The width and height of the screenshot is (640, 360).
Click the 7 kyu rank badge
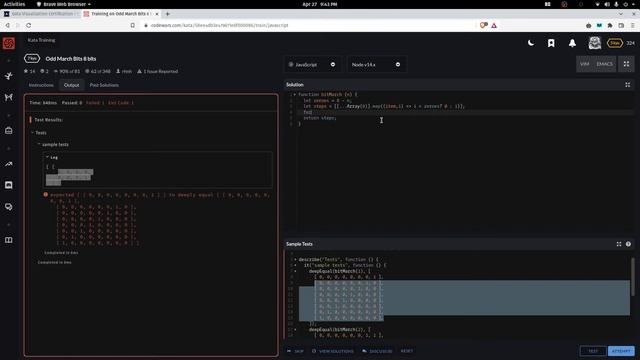[x=32, y=58]
